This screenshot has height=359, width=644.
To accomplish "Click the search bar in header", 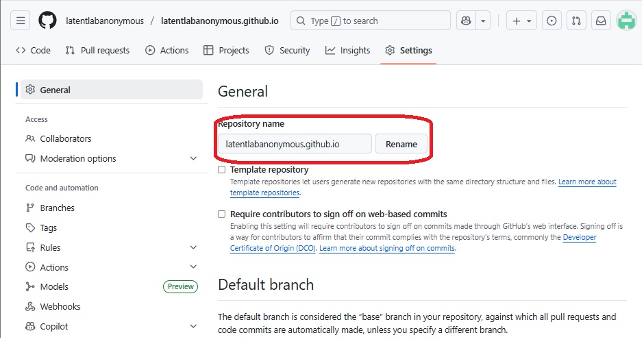I will (x=370, y=21).
